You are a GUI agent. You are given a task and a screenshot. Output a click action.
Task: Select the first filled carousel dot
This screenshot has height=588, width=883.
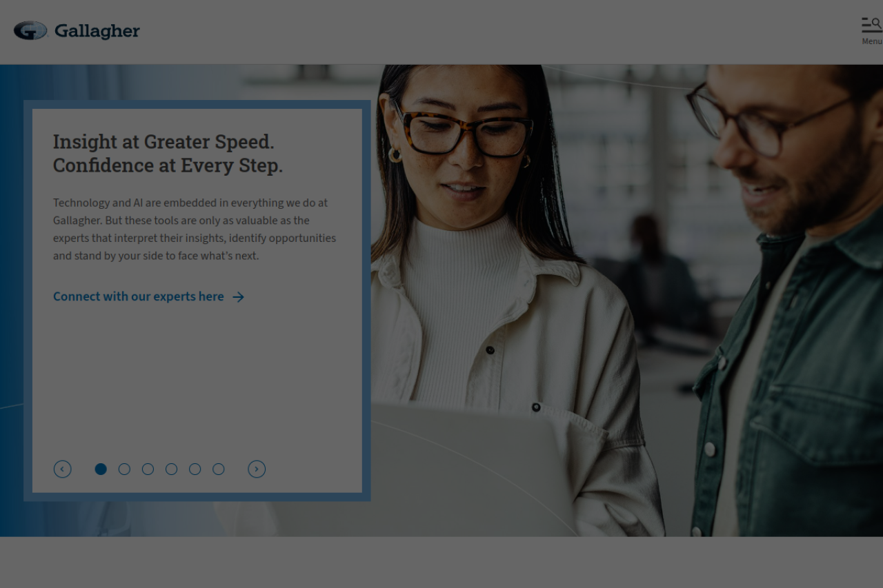click(101, 469)
